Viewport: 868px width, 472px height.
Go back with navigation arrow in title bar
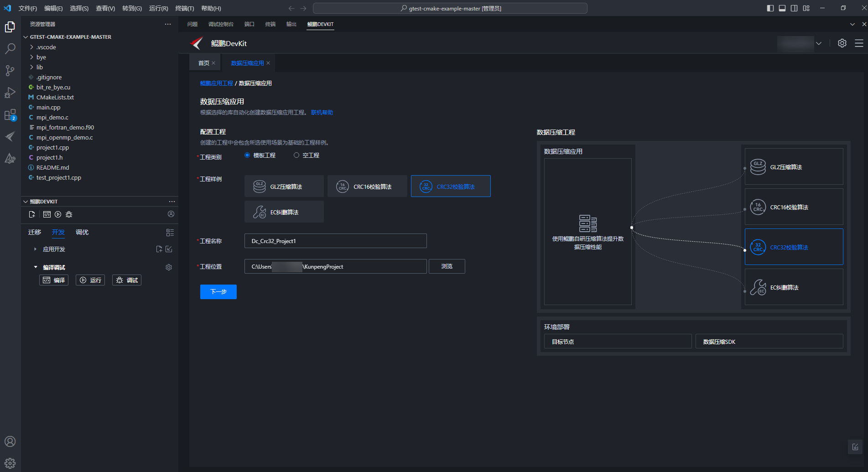tap(291, 8)
